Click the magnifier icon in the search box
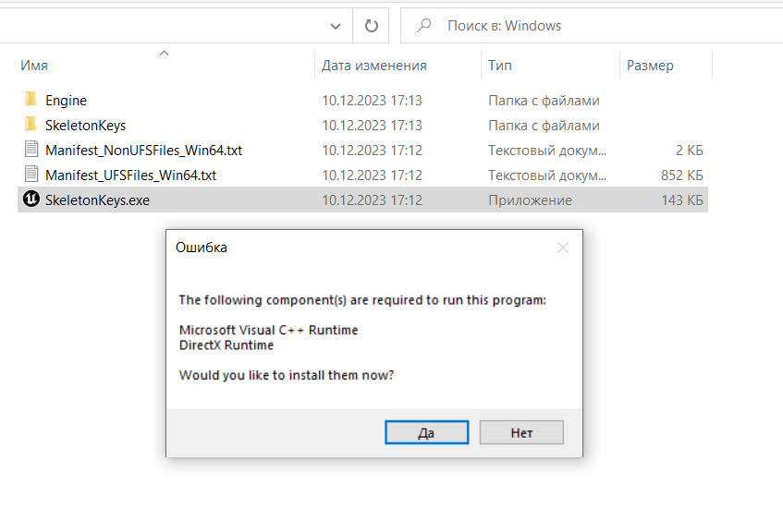Image resolution: width=783 pixels, height=532 pixels. [x=424, y=25]
